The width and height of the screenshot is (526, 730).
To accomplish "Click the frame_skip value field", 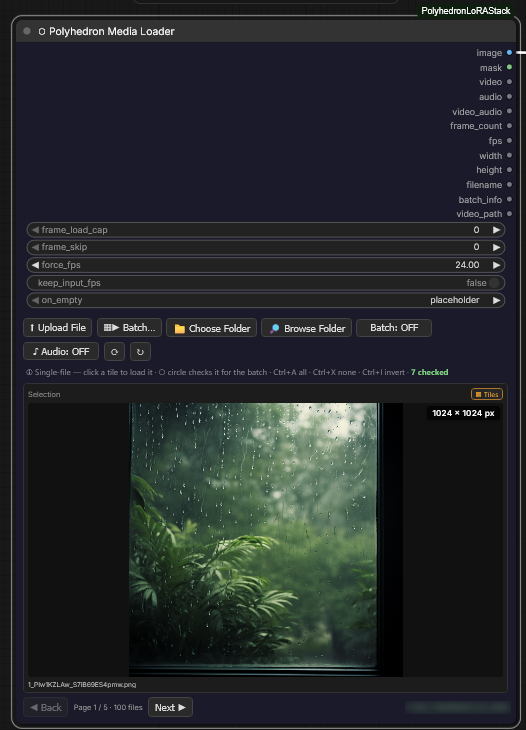I will point(266,247).
